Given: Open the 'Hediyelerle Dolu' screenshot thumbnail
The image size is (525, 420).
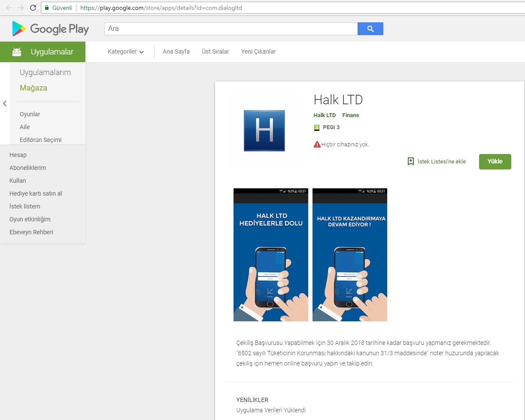Looking at the screenshot, I should [270, 255].
